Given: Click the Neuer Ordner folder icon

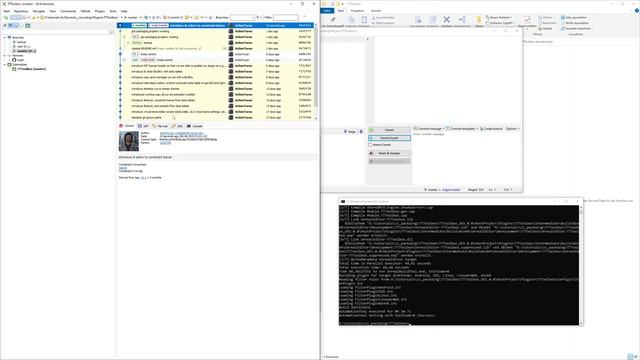Looking at the screenshot, I should [478, 20].
